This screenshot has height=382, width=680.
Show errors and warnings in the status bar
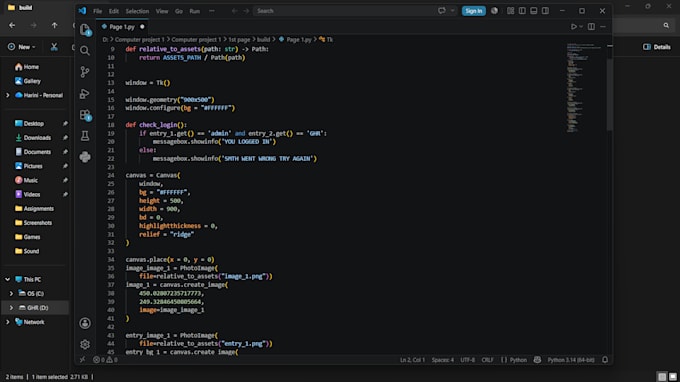[x=105, y=360]
